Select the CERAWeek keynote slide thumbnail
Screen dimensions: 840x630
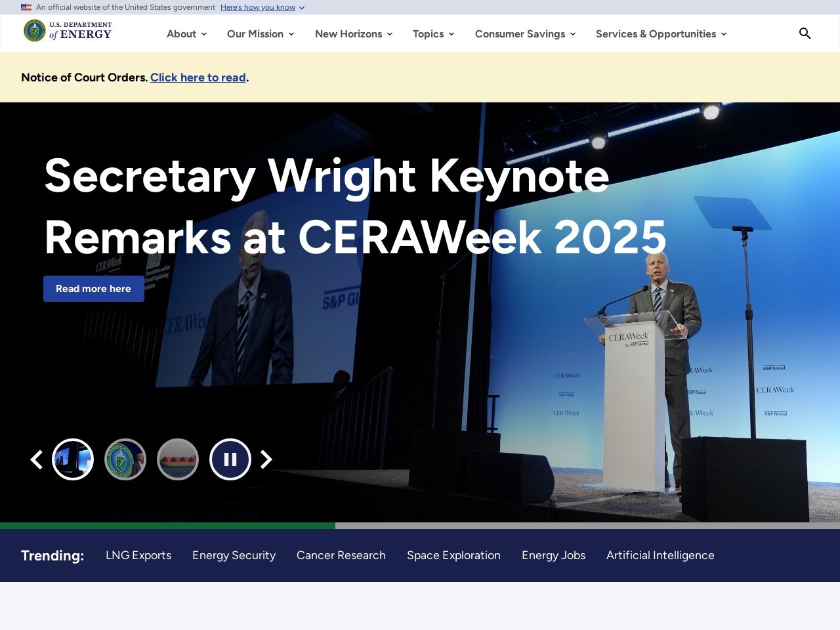pyautogui.click(x=73, y=459)
